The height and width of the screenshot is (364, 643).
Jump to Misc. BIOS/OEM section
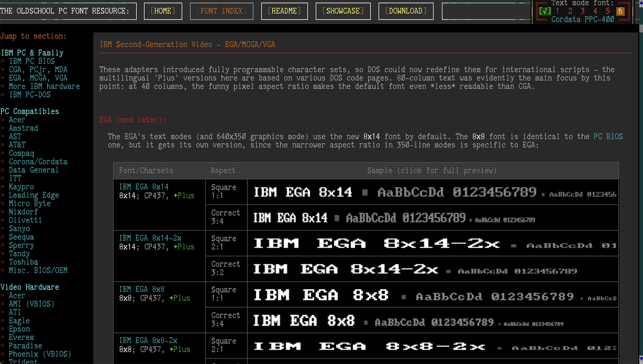pos(38,270)
